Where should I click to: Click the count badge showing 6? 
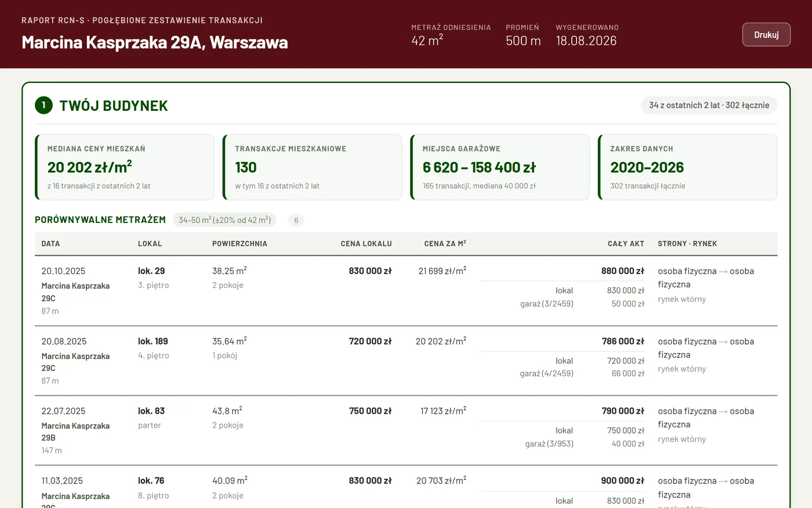point(296,220)
